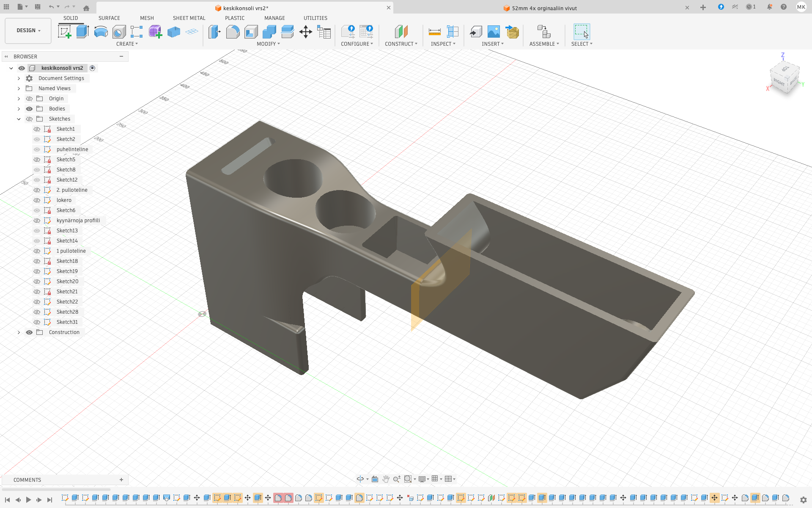The image size is (812, 508).
Task: Open the Change Parameters table icon
Action: pyautogui.click(x=324, y=32)
